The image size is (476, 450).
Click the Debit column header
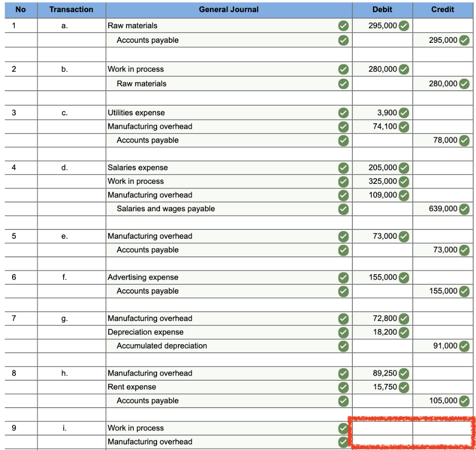point(383,9)
